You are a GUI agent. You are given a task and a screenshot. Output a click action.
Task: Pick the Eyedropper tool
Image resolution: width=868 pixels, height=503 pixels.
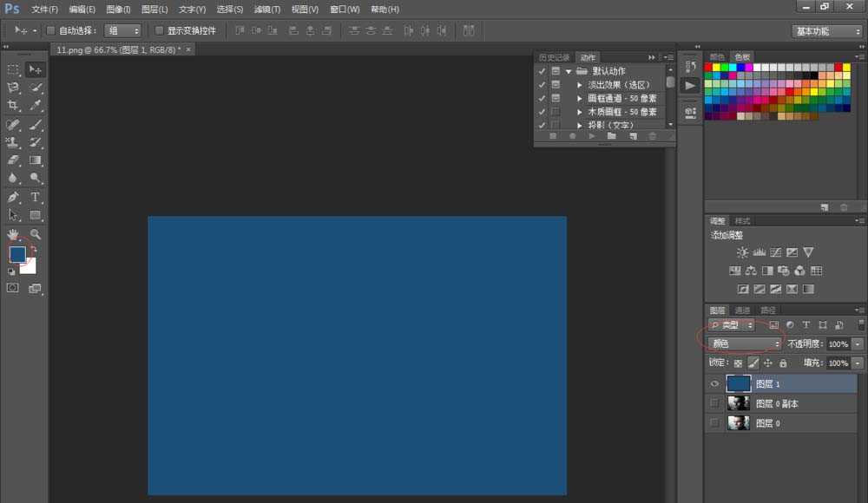(36, 105)
